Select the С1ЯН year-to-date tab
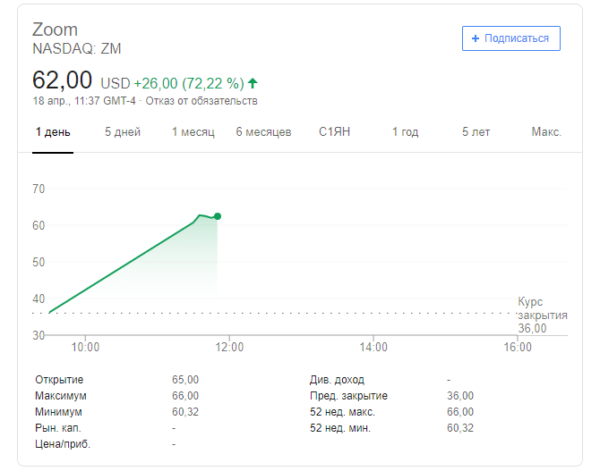The height and width of the screenshot is (471, 600). 334,132
